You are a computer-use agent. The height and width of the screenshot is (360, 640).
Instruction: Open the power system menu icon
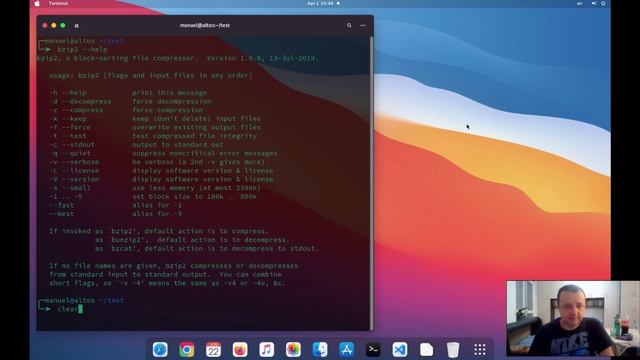pos(603,3)
